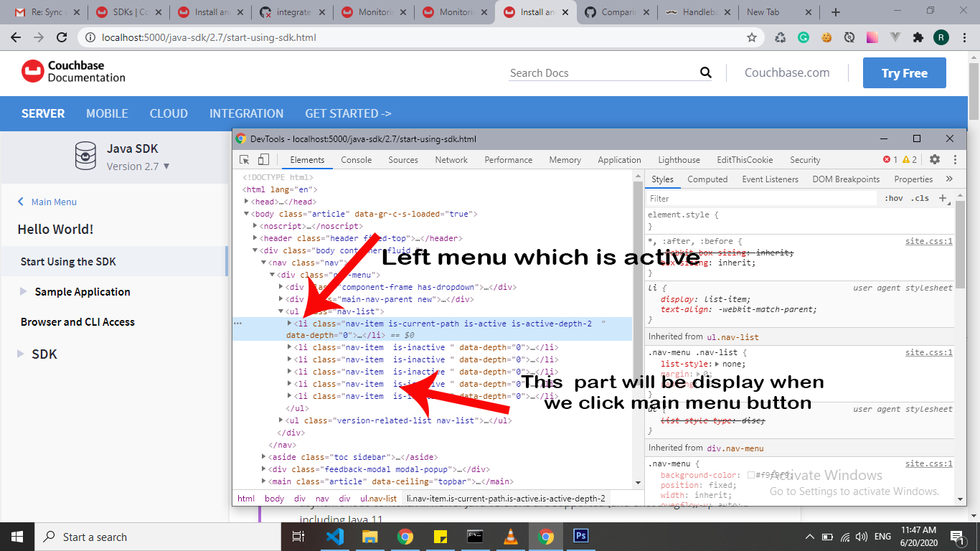Click the DevTools element inspector (select element) icon
This screenshot has height=551, width=980.
point(245,160)
